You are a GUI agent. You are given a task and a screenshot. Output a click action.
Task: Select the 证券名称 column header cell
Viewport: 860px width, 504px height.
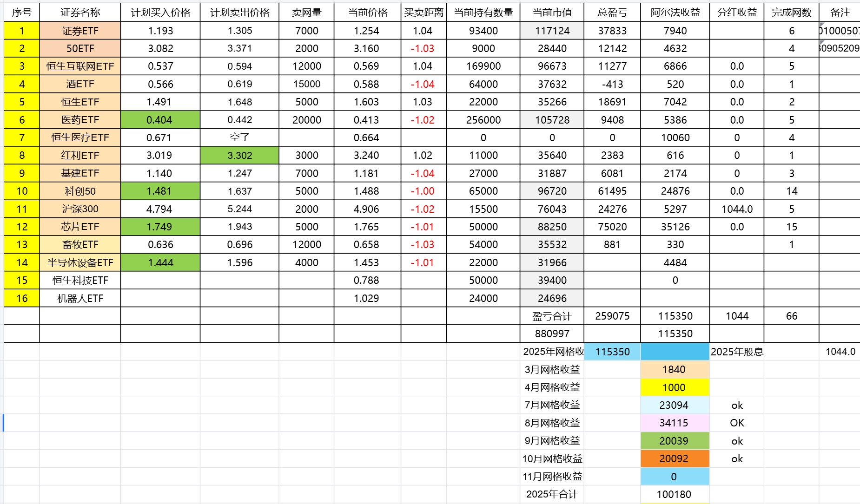point(80,13)
